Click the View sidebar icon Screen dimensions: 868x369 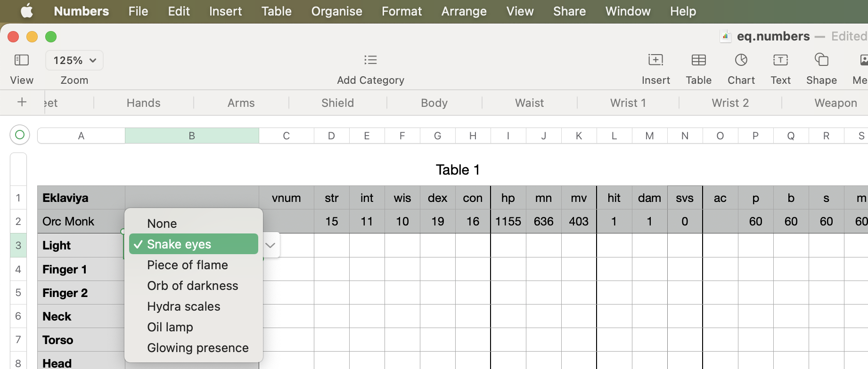(22, 60)
